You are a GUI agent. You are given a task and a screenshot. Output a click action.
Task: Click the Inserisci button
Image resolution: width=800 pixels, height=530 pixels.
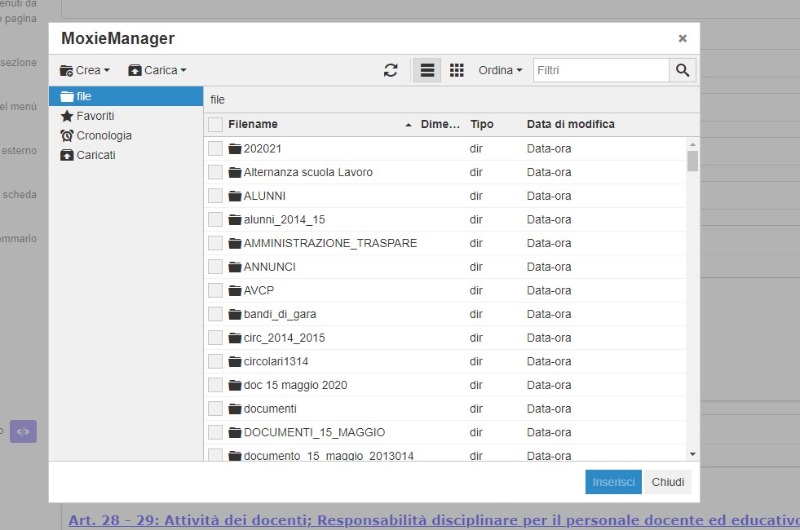(613, 482)
